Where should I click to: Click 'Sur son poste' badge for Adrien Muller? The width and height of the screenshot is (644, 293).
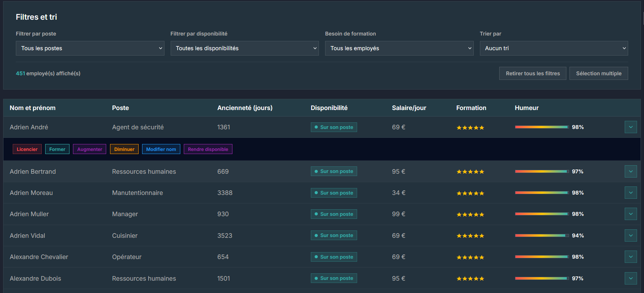click(334, 214)
